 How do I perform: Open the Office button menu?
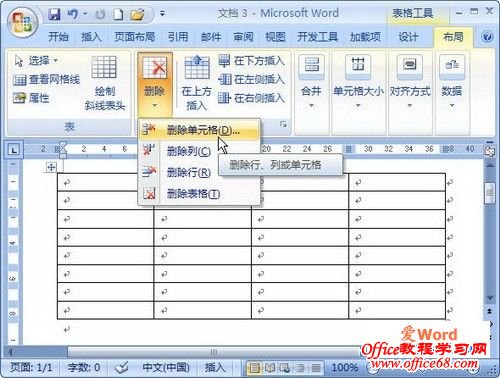22,22
